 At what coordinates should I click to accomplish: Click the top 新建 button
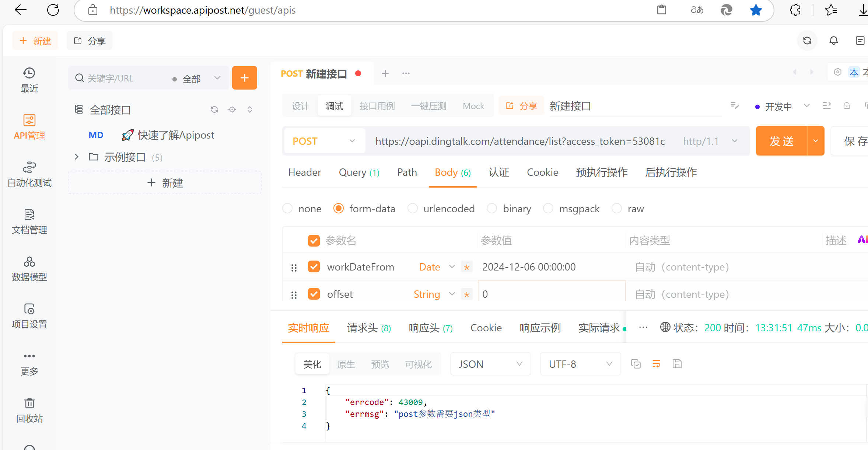(35, 41)
